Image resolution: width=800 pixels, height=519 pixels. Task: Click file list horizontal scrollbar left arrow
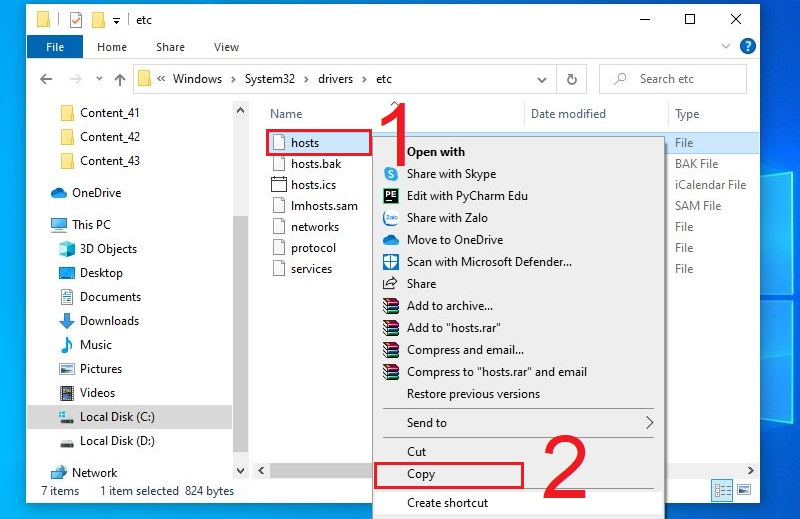[261, 471]
